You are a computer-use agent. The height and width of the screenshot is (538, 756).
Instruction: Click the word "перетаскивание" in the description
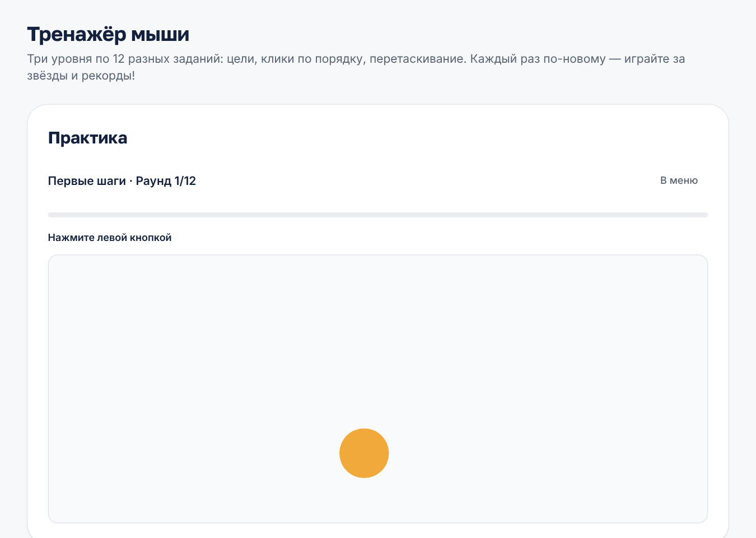(x=418, y=59)
